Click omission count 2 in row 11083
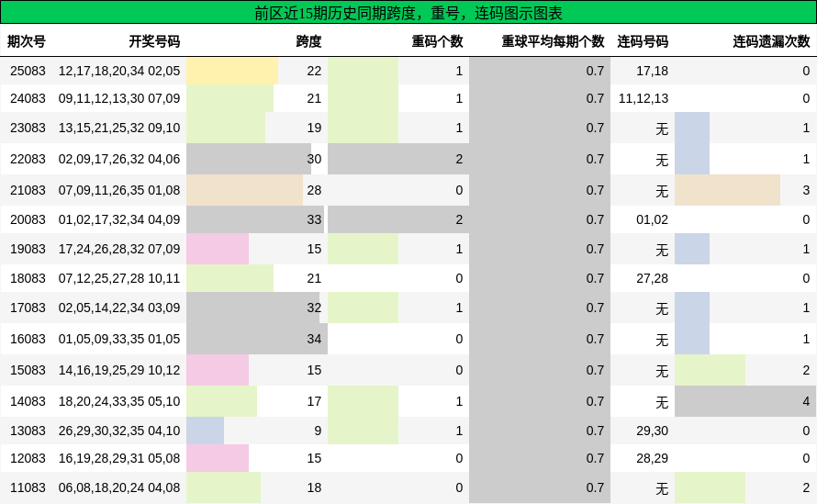817x504 pixels. click(x=806, y=487)
